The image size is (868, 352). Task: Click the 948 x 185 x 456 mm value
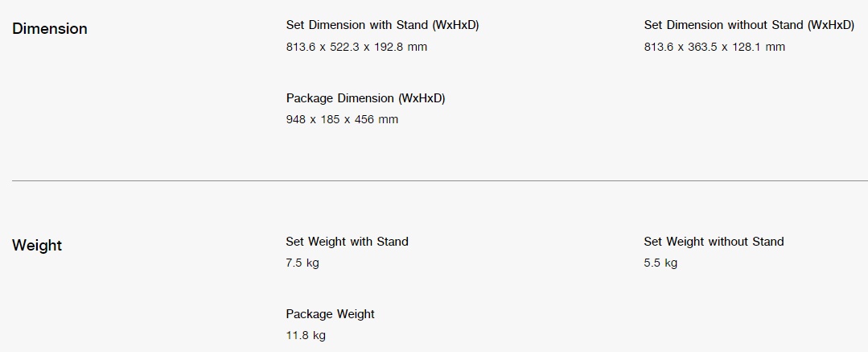(x=342, y=120)
